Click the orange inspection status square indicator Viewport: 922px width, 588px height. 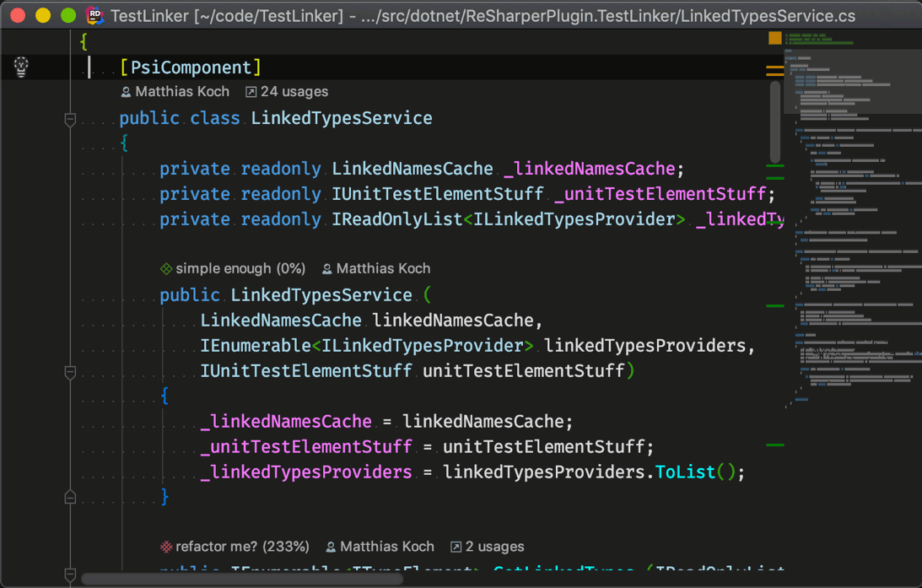[x=774, y=38]
